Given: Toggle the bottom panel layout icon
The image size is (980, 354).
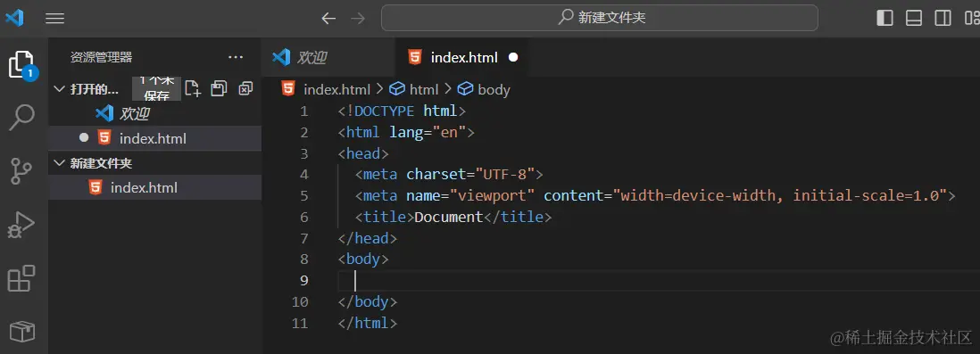Looking at the screenshot, I should [914, 18].
